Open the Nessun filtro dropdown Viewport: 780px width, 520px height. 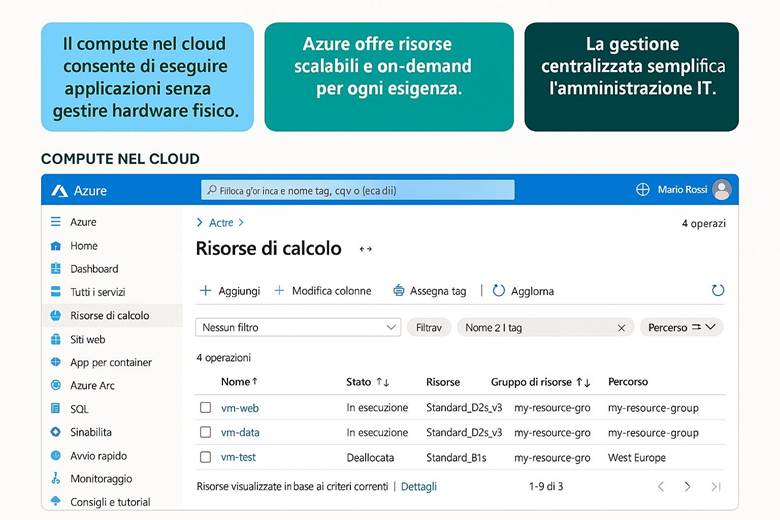point(298,327)
